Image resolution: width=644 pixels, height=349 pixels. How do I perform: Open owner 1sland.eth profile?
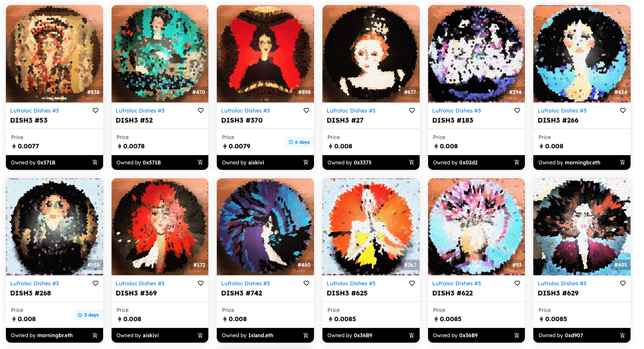pos(261,336)
